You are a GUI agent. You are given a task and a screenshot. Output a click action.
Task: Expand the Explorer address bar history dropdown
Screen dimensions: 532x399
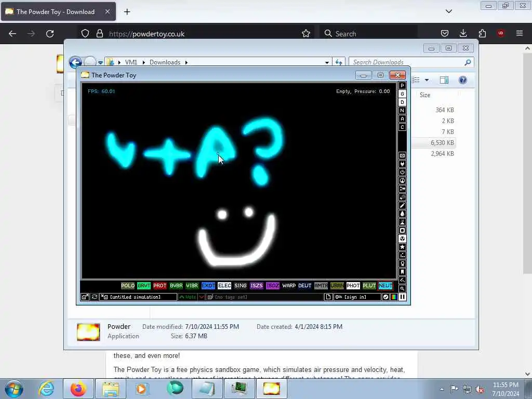[x=327, y=62]
